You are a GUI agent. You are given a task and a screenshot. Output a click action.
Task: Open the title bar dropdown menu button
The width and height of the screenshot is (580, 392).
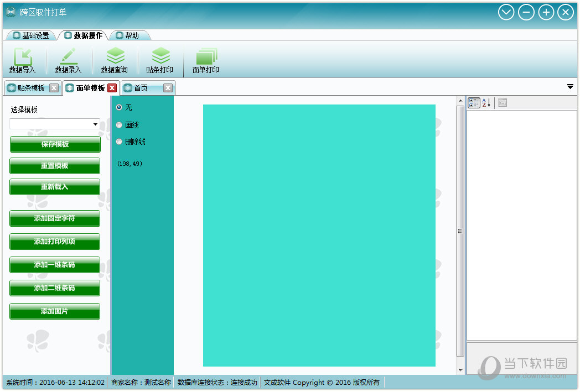point(506,12)
